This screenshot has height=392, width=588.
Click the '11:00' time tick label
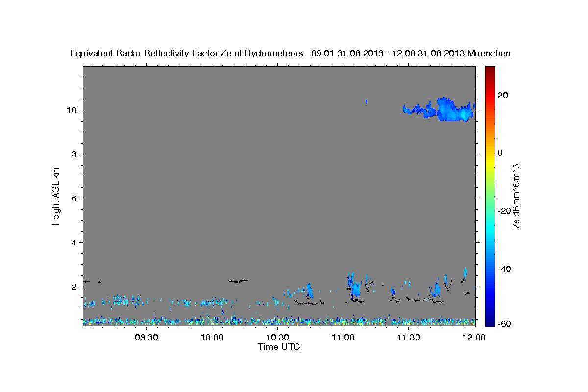(x=343, y=337)
